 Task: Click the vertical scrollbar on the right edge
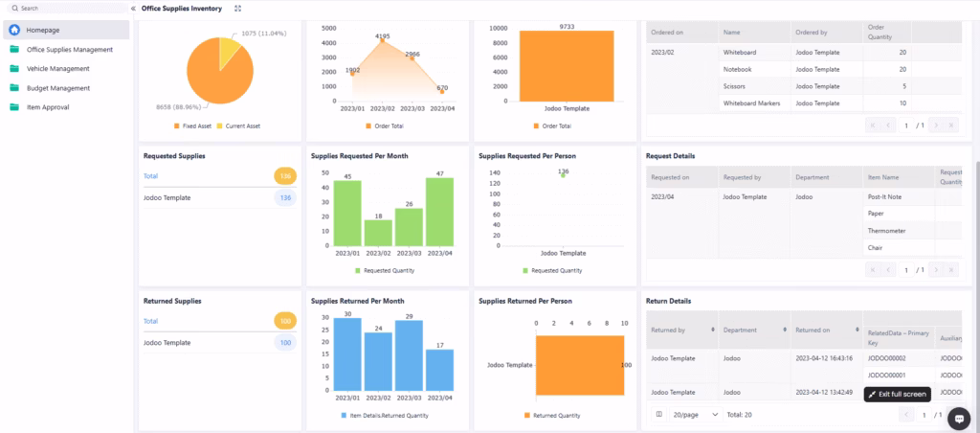[x=976, y=220]
